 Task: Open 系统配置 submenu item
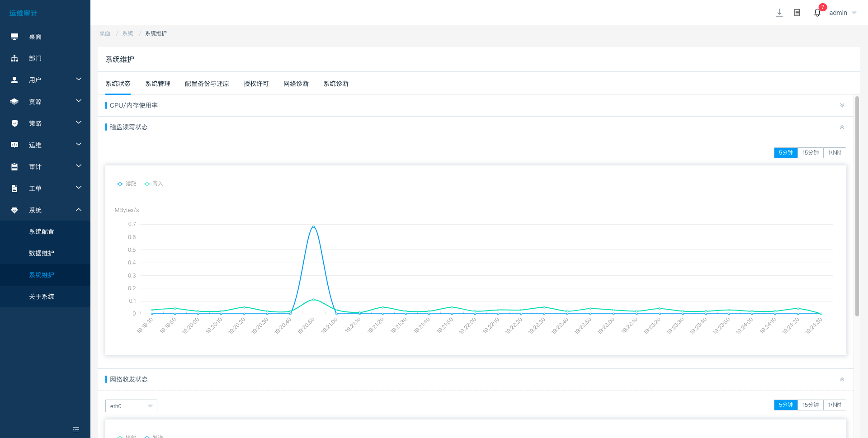[45, 231]
